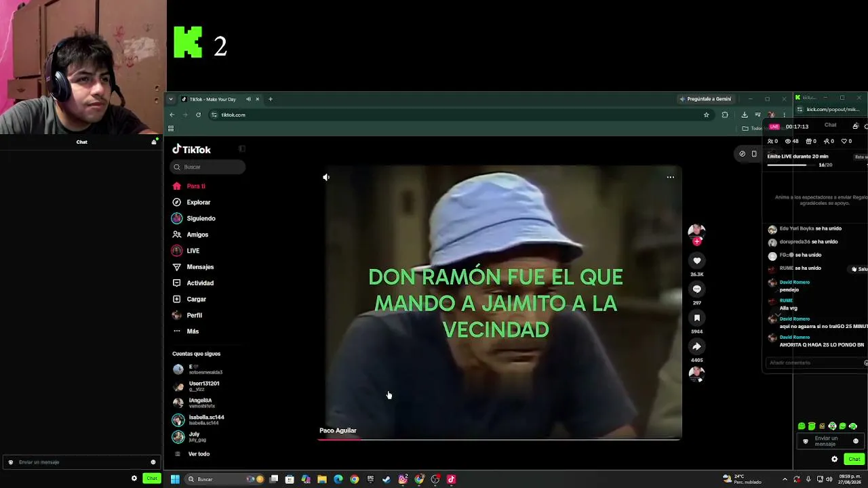Open Chrome tab search dropdown
The image size is (868, 488).
tap(171, 100)
